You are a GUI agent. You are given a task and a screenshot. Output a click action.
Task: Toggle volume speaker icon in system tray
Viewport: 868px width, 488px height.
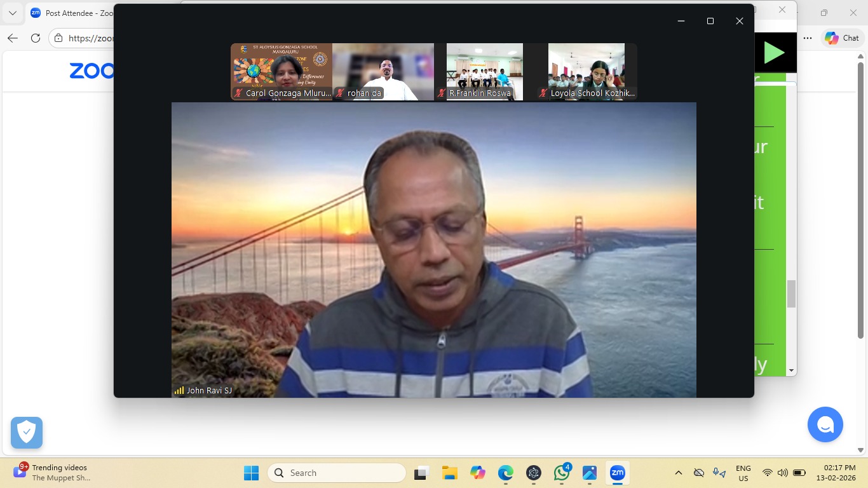click(782, 473)
